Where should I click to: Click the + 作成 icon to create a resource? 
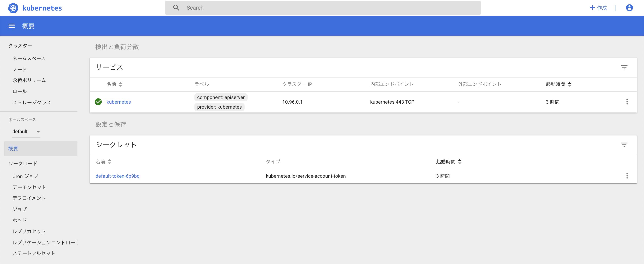tap(598, 8)
